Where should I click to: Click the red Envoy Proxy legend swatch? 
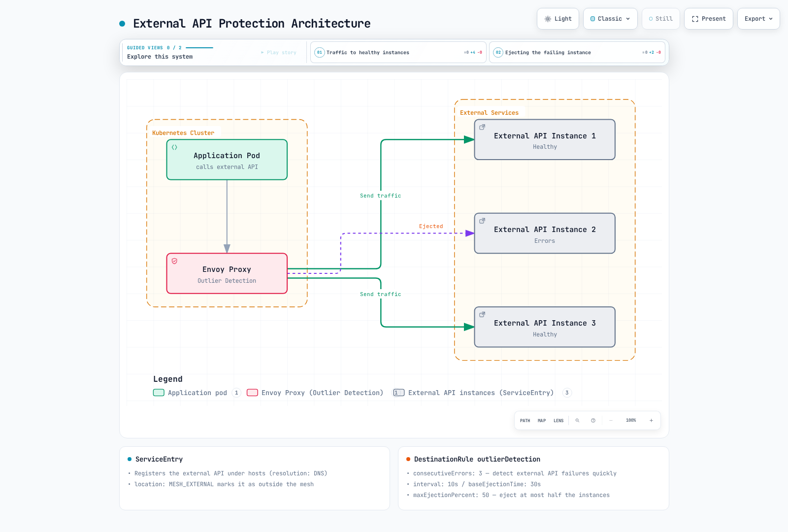(x=252, y=393)
